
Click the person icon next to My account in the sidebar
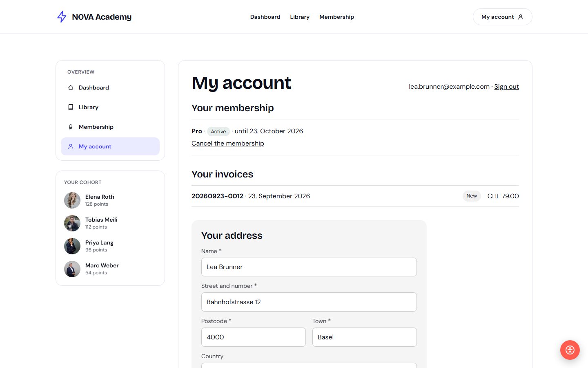tap(71, 146)
